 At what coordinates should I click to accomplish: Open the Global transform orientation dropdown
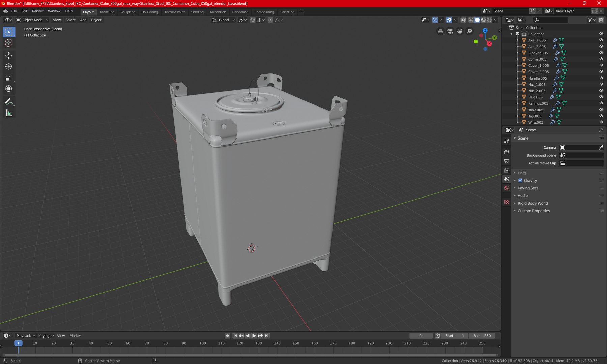point(224,20)
